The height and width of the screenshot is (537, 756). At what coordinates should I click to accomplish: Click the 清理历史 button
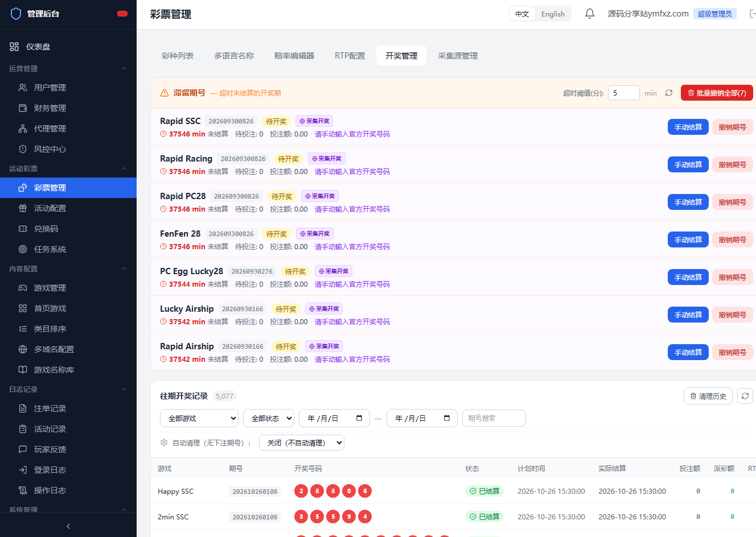click(x=708, y=396)
